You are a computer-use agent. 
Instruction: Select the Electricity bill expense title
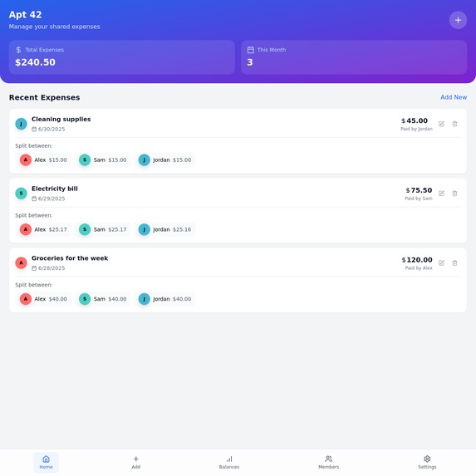tap(55, 189)
